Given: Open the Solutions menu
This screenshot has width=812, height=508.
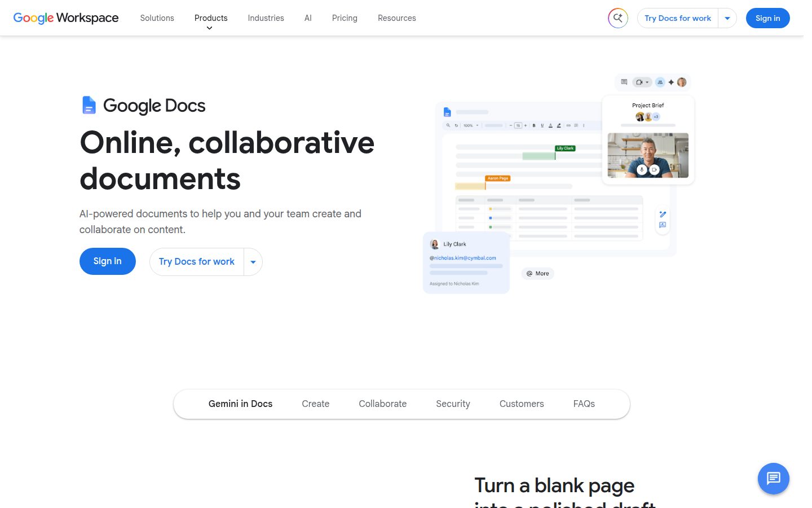Looking at the screenshot, I should [157, 18].
